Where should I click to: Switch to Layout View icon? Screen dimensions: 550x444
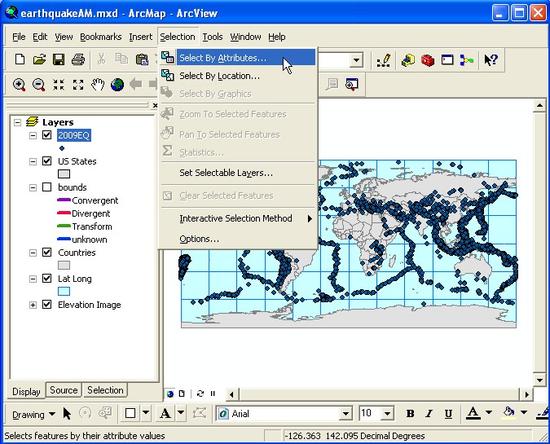point(182,393)
